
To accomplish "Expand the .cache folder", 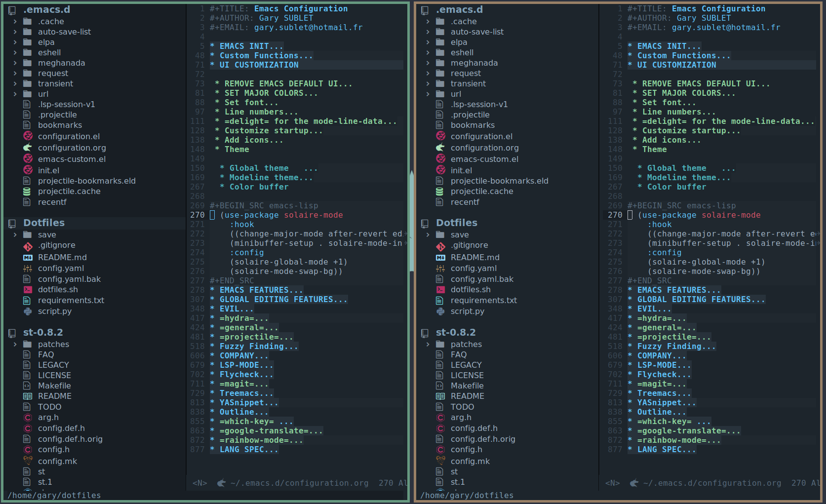I will (x=15, y=21).
